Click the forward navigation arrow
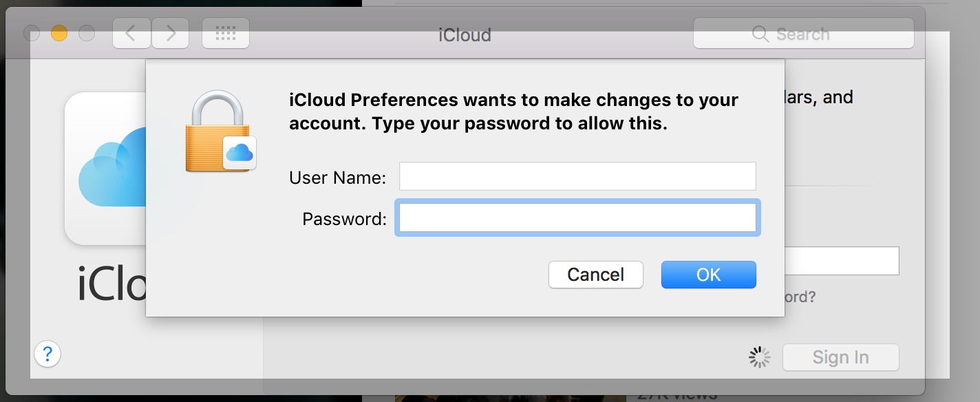This screenshot has width=980, height=402. coord(170,33)
